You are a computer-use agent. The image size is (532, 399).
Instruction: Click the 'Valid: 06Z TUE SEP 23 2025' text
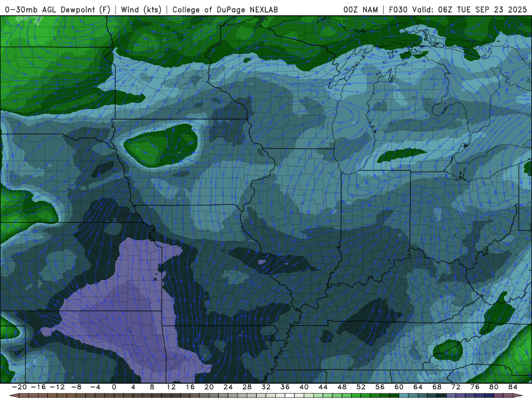pyautogui.click(x=469, y=9)
